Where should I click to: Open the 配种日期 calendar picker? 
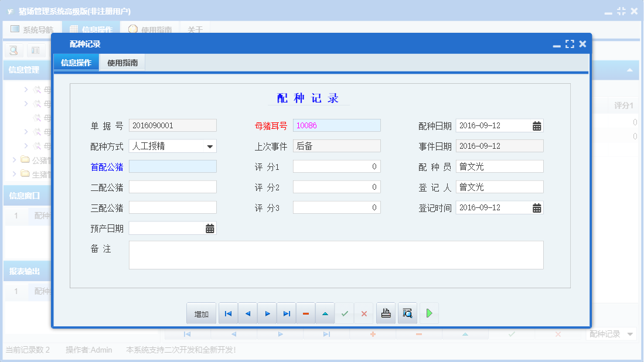click(536, 126)
